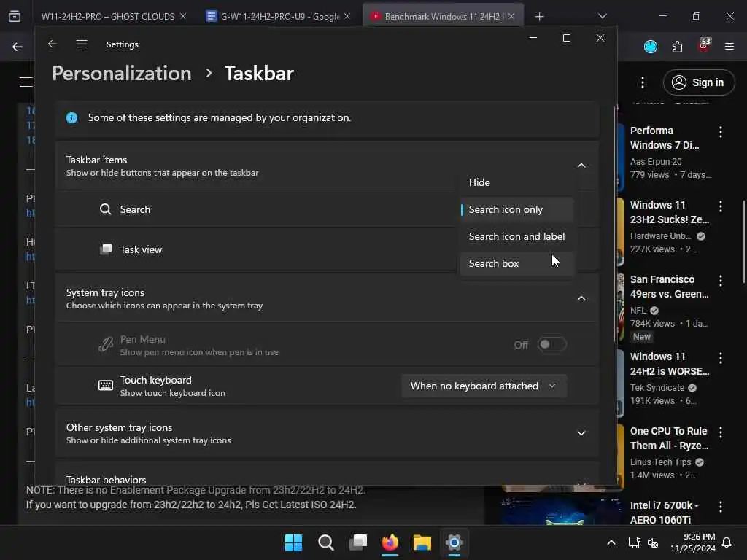
Task: Click the network icon in system tray
Action: [x=634, y=542]
